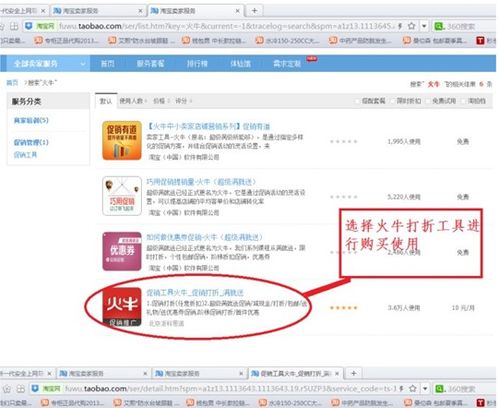499x408 pixels.
Task: Open new tab with plus in upper browser
Action: [254, 11]
